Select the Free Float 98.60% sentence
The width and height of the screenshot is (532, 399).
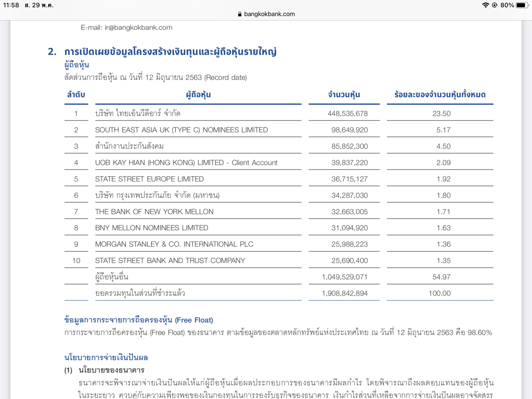pos(278,332)
